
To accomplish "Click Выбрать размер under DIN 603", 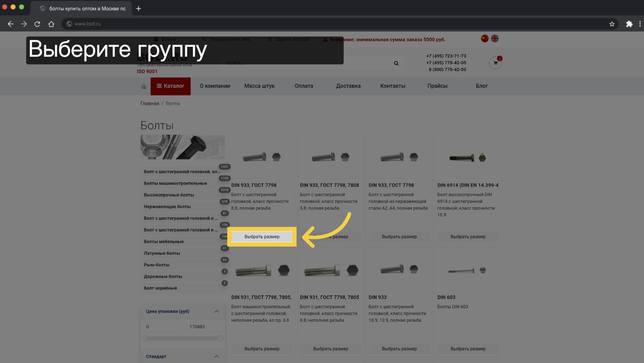I will click(468, 349).
